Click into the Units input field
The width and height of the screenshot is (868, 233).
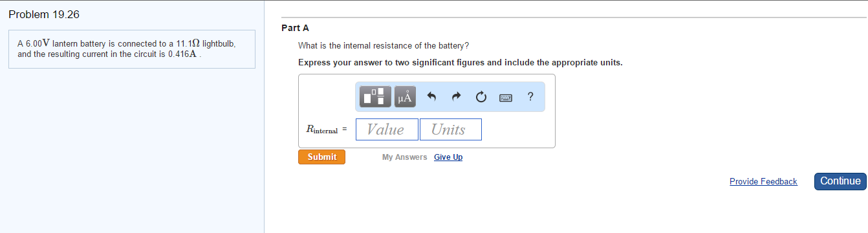click(x=451, y=129)
